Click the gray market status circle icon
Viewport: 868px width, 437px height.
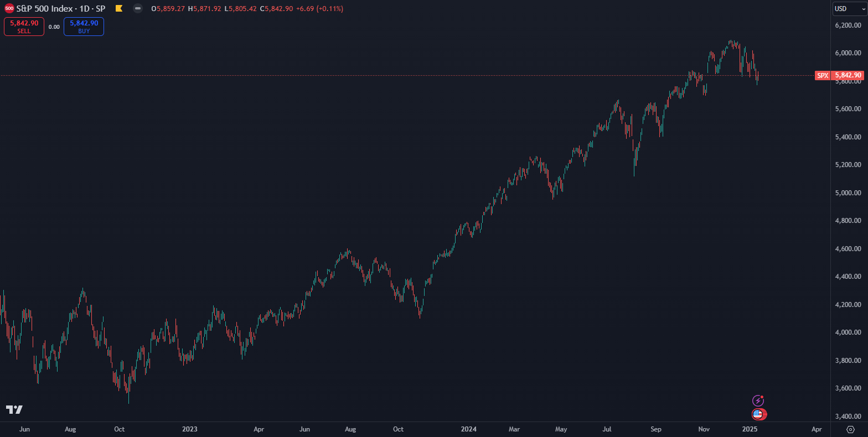click(138, 9)
